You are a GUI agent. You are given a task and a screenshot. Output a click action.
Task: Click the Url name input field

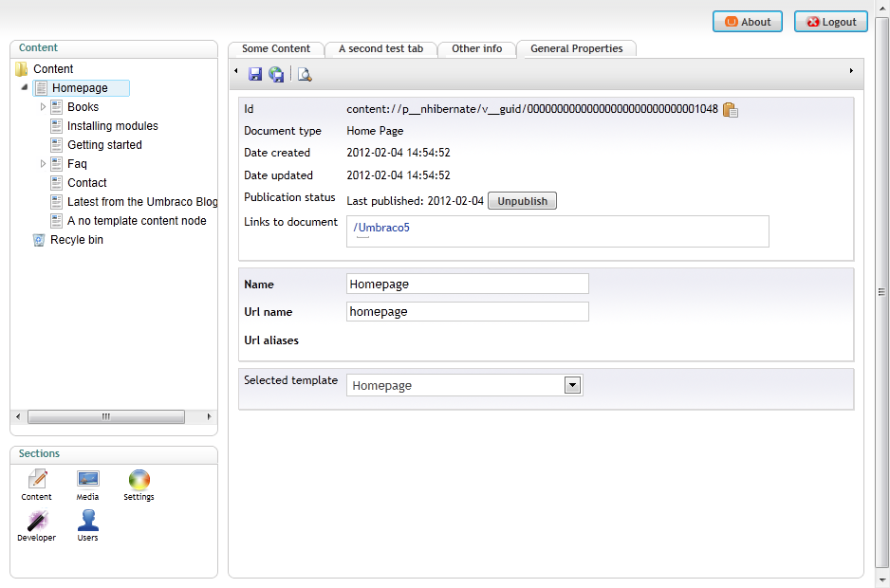(467, 312)
